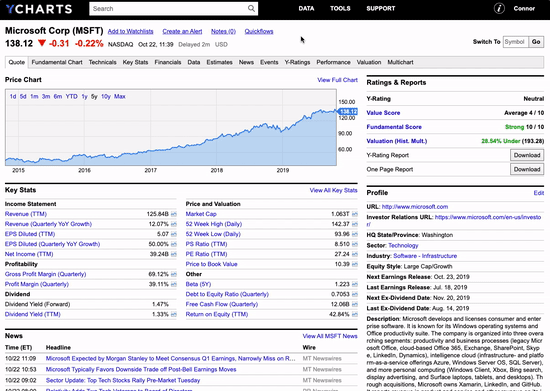550x391 pixels.
Task: Select the 3m chart range
Action: (46, 96)
